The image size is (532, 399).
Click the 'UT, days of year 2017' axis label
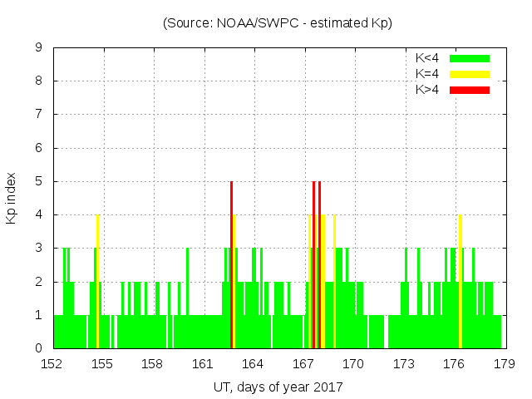[278, 387]
